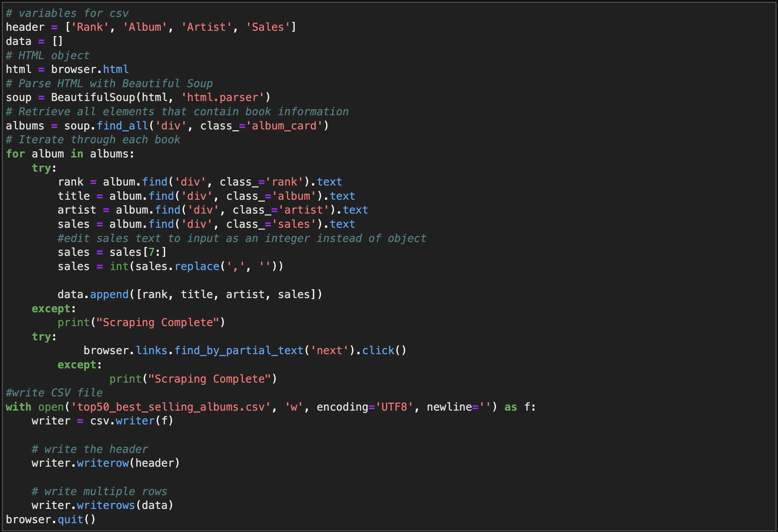778x532 pixels.
Task: Click the '#edit sales text' comment line
Action: pyautogui.click(x=242, y=239)
